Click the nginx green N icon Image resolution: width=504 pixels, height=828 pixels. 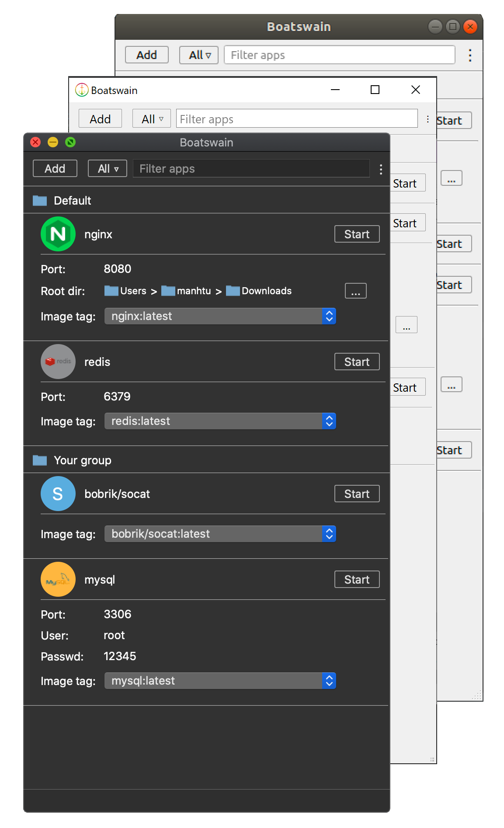coord(58,234)
